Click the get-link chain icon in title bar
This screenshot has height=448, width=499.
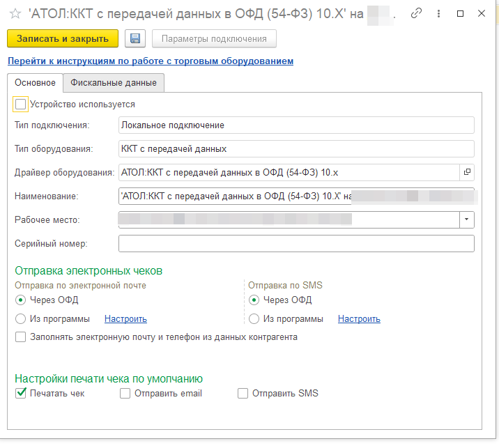pos(417,14)
